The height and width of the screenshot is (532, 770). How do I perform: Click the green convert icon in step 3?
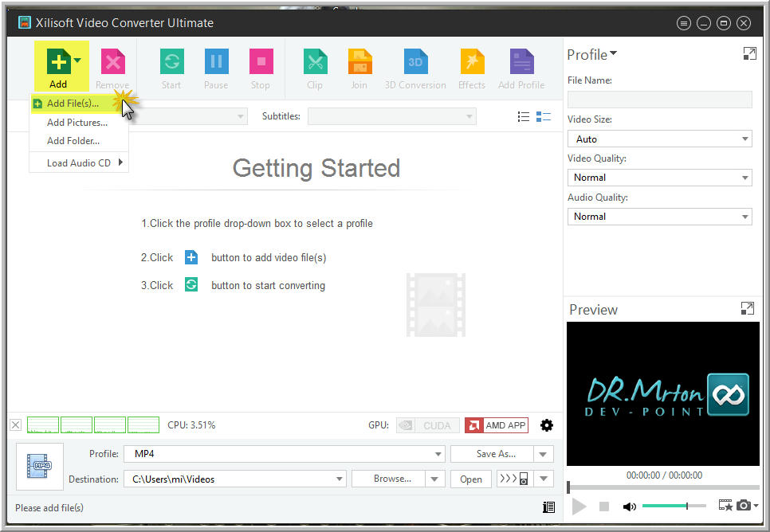[191, 284]
